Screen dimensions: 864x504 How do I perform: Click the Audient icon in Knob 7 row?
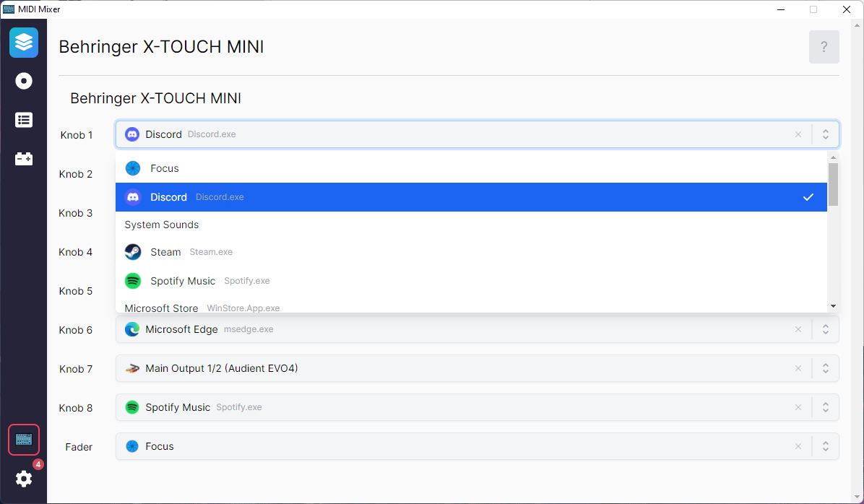[132, 368]
